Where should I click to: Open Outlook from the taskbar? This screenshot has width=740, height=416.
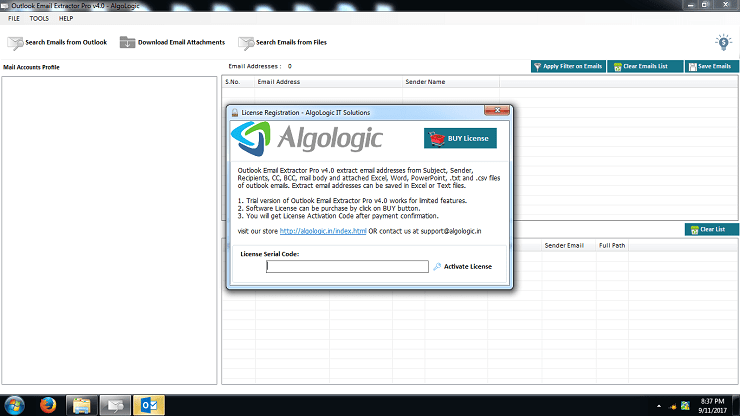[x=149, y=405]
